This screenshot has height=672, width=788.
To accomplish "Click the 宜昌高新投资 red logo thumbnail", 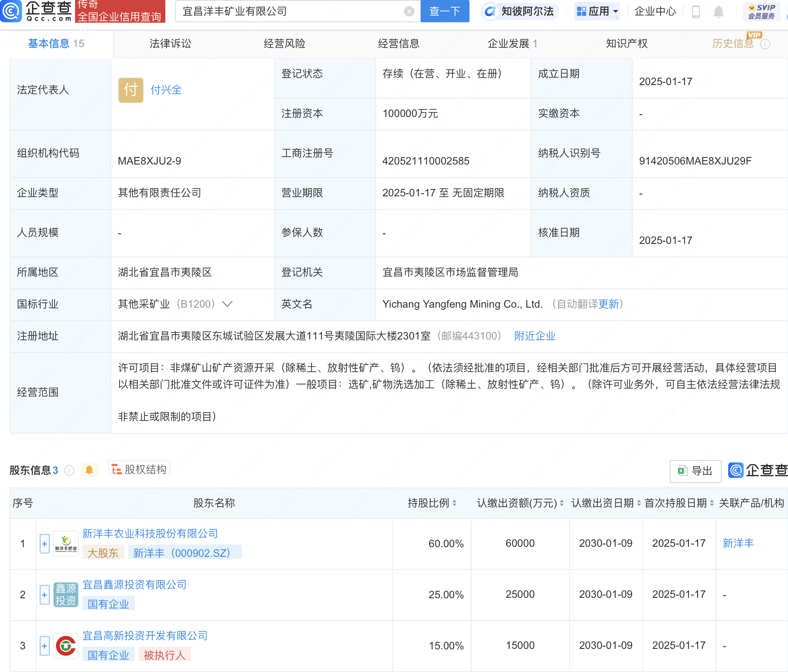I will 65,646.
